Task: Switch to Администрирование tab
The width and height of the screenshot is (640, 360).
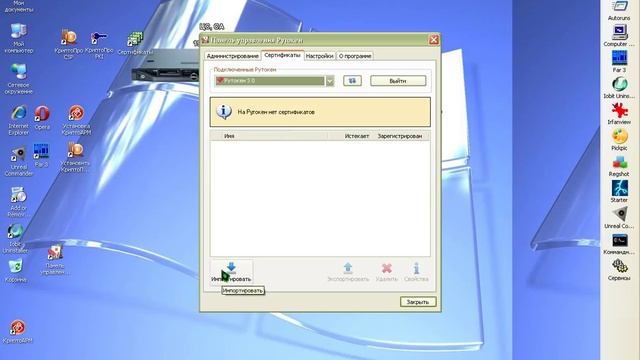Action: pyautogui.click(x=232, y=56)
